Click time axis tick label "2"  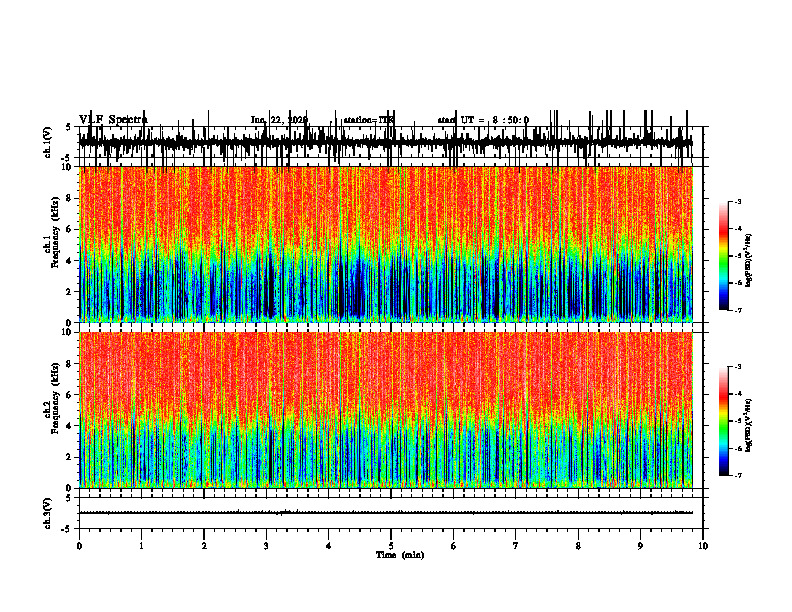[204, 546]
